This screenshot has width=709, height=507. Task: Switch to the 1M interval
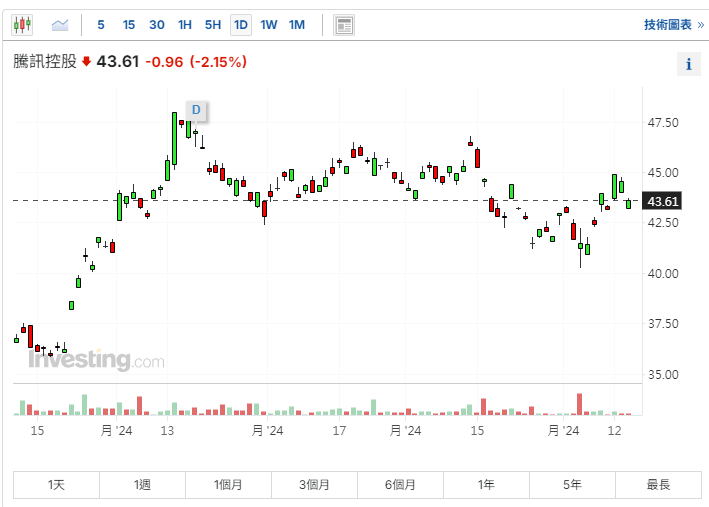pos(297,24)
